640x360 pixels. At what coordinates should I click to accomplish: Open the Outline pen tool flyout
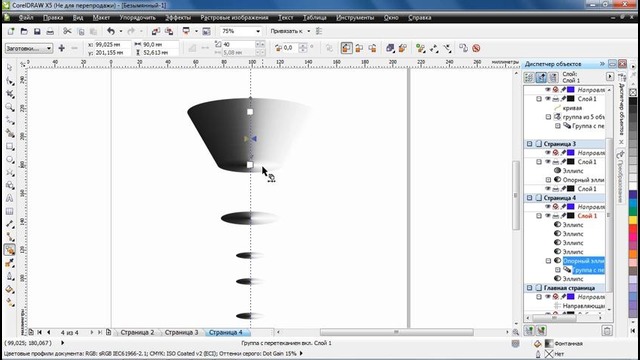[x=10, y=276]
